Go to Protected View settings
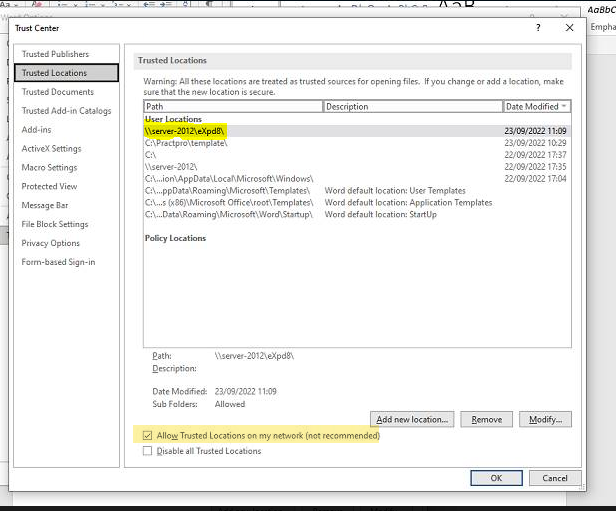Viewport: 616px width, 511px height. 49,187
